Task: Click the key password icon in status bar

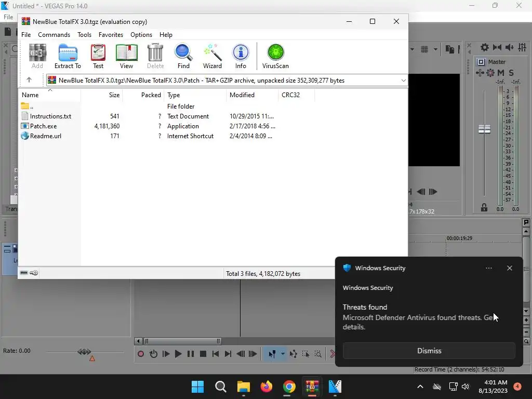Action: [x=34, y=273]
